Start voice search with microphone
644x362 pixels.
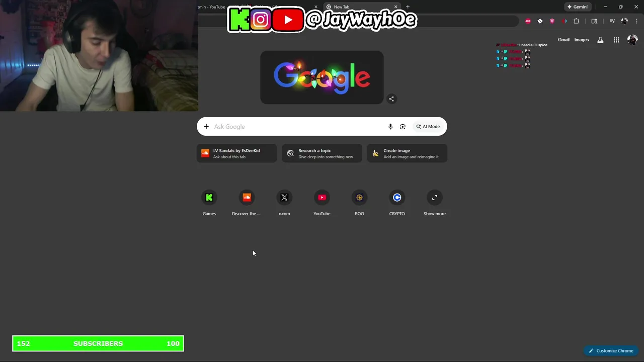coord(390,127)
